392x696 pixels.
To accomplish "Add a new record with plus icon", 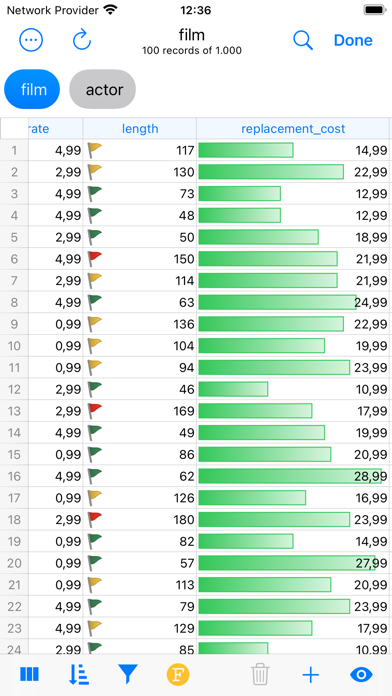I will [x=311, y=675].
